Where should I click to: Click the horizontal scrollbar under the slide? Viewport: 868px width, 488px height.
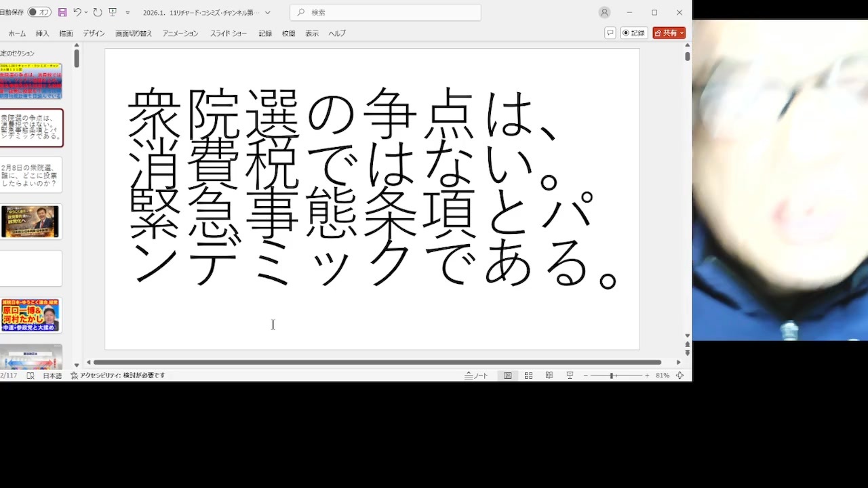click(377, 362)
